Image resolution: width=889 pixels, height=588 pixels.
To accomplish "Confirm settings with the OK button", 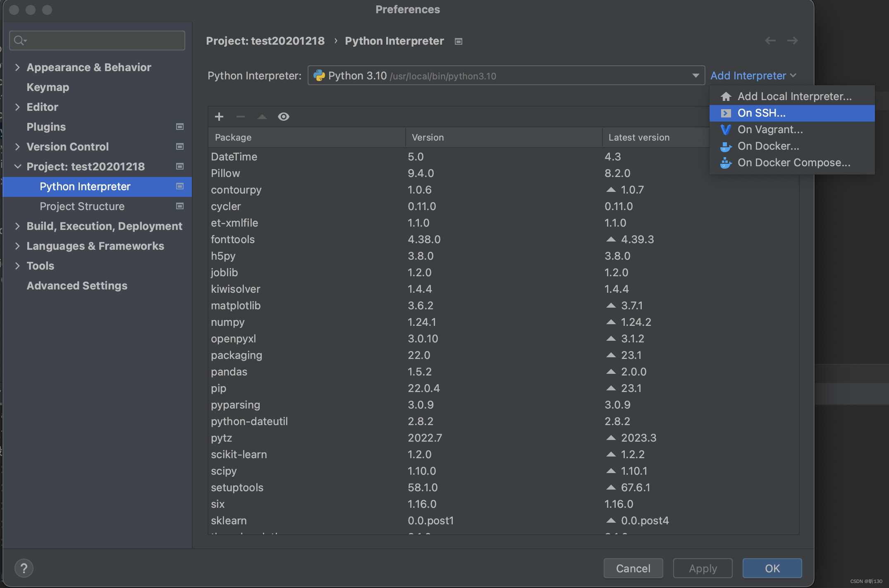I will coord(771,568).
